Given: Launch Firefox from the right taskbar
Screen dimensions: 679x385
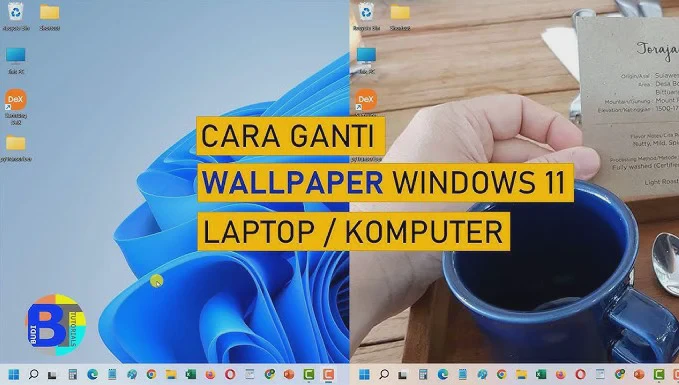Looking at the screenshot, I should [560, 374].
